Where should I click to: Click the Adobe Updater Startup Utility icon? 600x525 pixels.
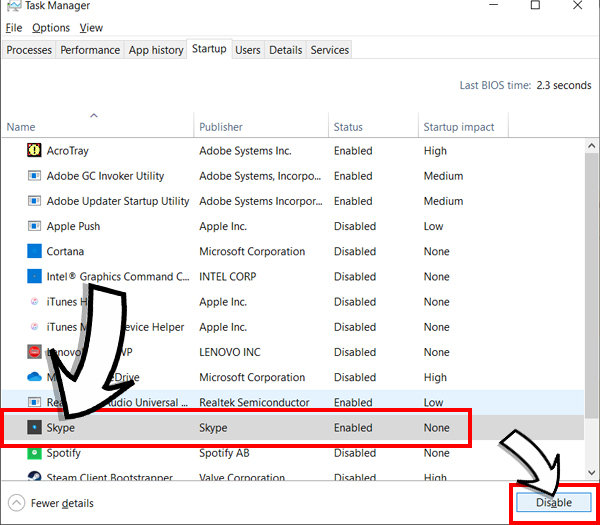34,201
